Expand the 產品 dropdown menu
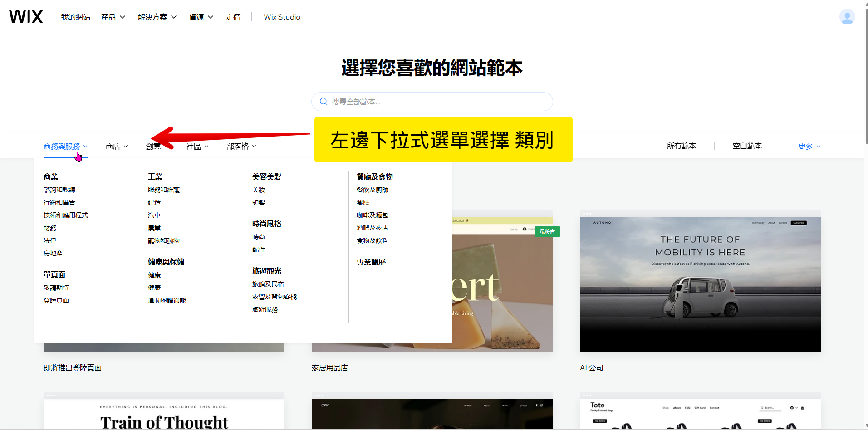 point(113,17)
